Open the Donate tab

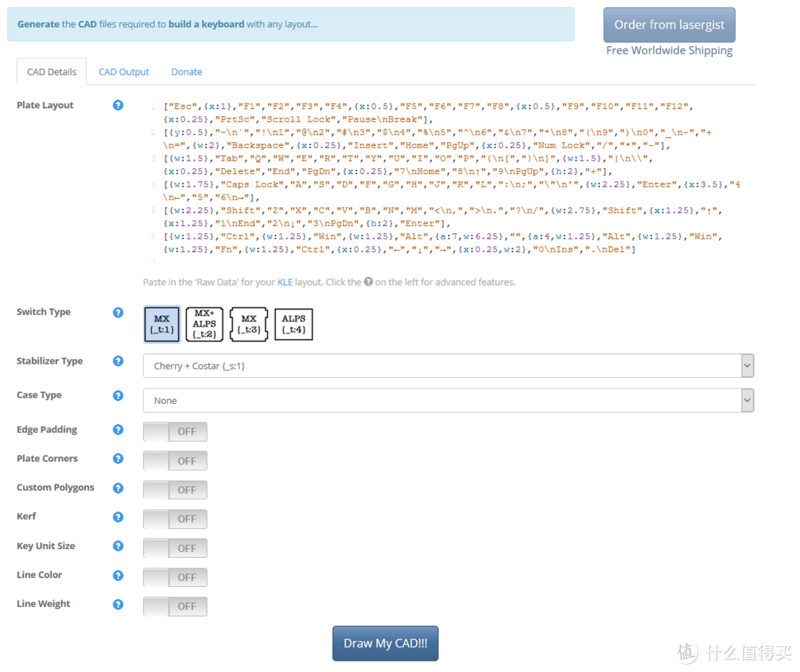click(187, 72)
